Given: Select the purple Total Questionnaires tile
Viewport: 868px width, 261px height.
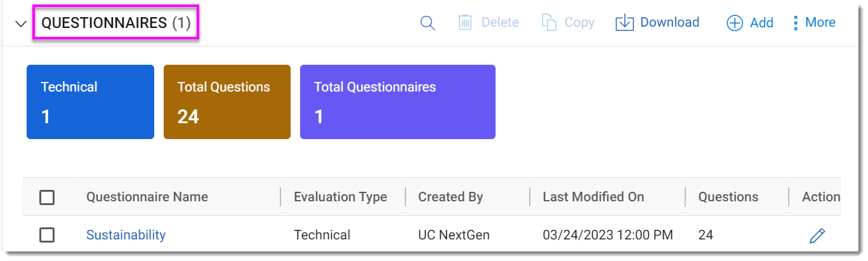Looking at the screenshot, I should (x=398, y=102).
